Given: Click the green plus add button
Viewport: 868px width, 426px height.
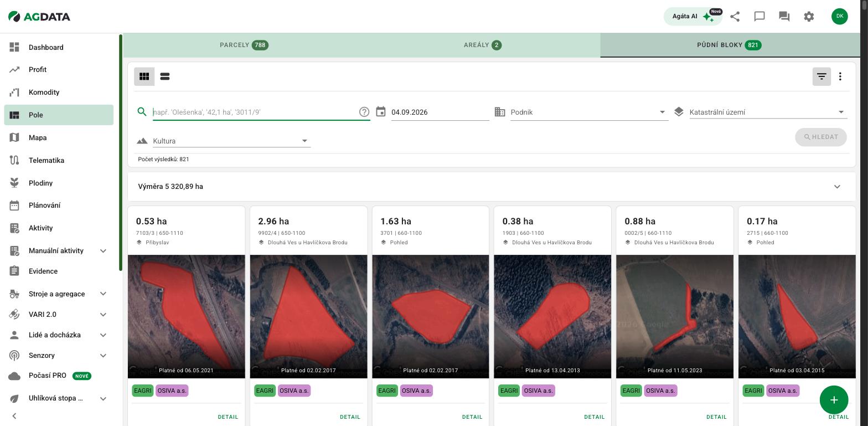Looking at the screenshot, I should [834, 400].
